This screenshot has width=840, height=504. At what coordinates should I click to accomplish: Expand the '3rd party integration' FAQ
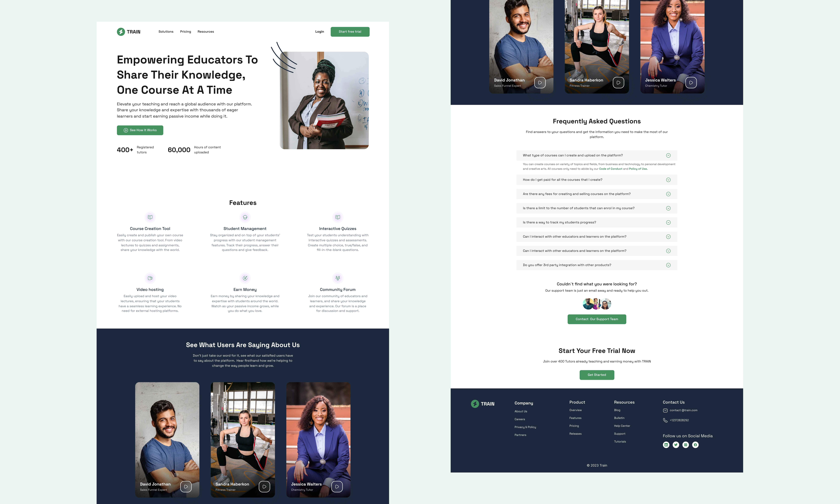668,265
